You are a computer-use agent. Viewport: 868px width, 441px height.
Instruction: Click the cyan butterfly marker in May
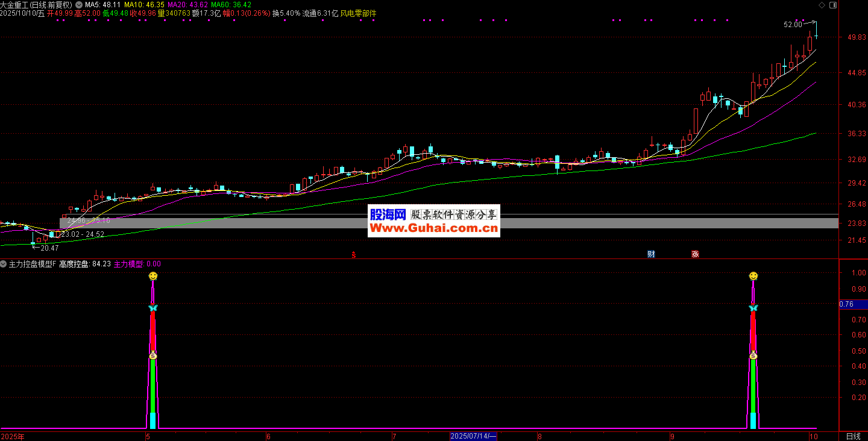click(153, 308)
